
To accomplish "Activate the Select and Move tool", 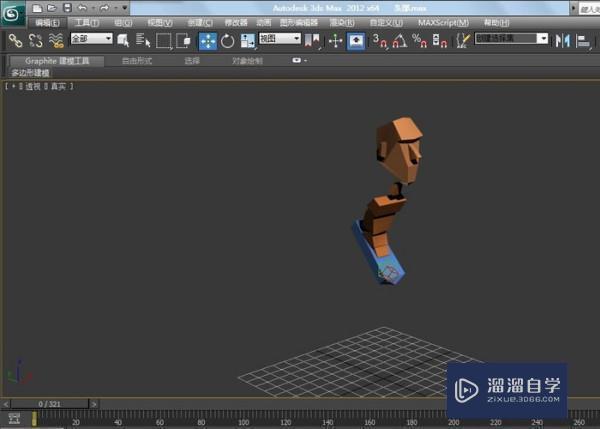I will click(x=208, y=40).
